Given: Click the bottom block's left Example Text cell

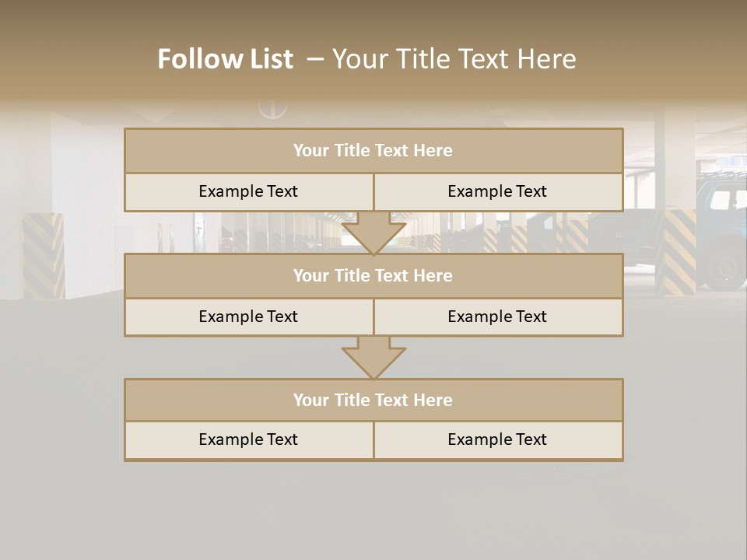Looking at the screenshot, I should (x=248, y=439).
